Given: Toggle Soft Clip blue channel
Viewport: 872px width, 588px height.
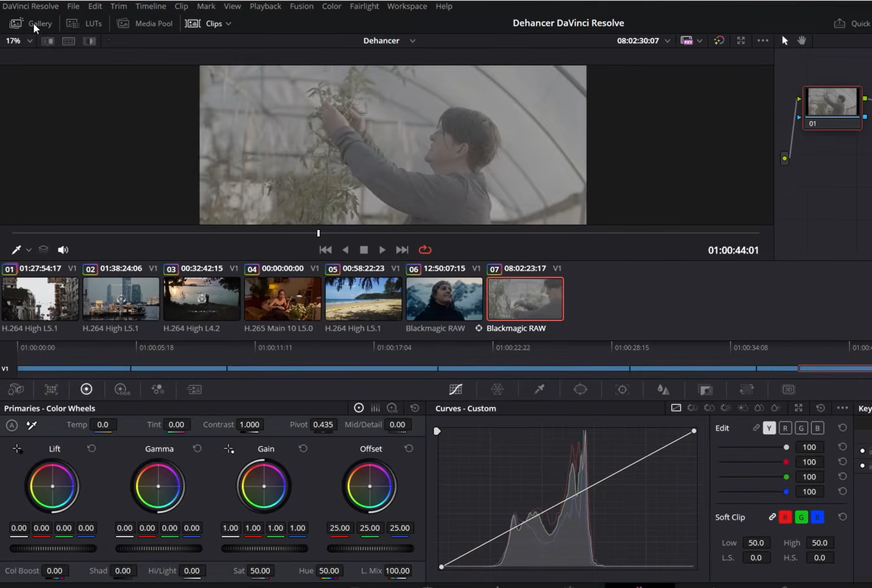Looking at the screenshot, I should click(817, 517).
